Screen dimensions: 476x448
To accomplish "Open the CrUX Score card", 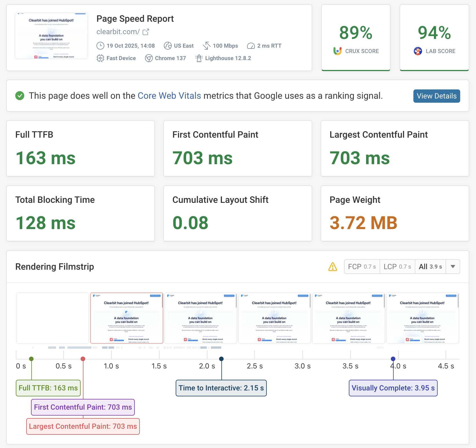I will pos(356,38).
